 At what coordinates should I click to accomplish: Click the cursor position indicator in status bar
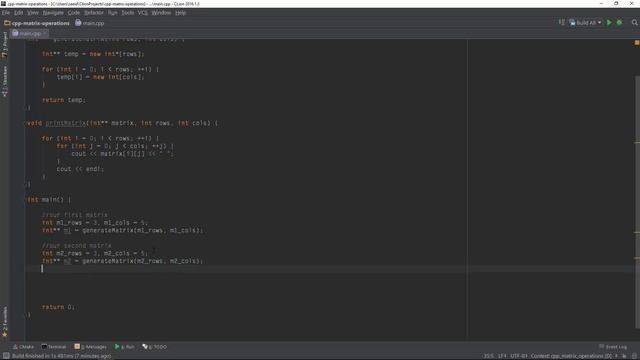coord(489,356)
